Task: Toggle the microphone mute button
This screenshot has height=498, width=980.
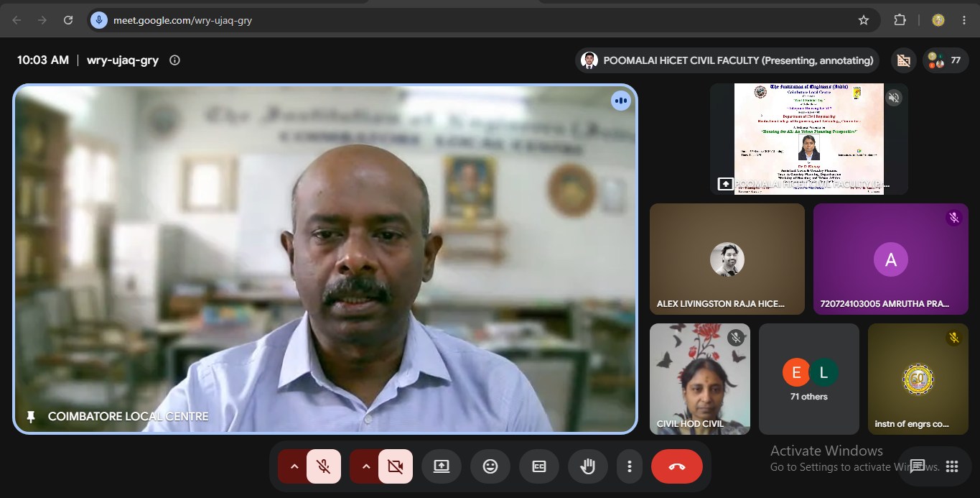Action: pyautogui.click(x=324, y=466)
